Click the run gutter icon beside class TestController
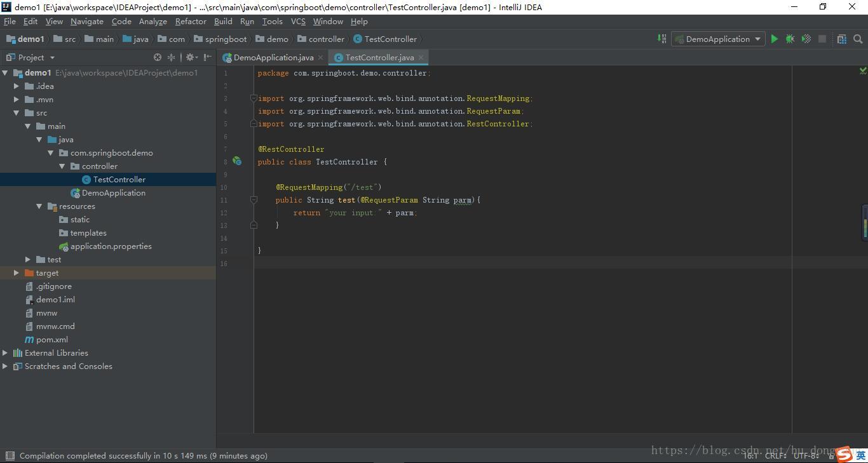868x463 pixels. [x=236, y=161]
